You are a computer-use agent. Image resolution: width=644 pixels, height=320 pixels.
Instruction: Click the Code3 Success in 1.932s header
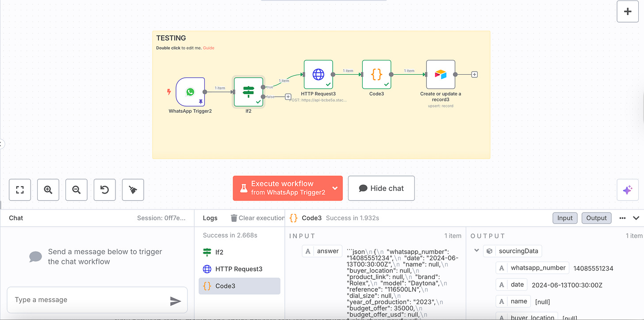(353, 218)
